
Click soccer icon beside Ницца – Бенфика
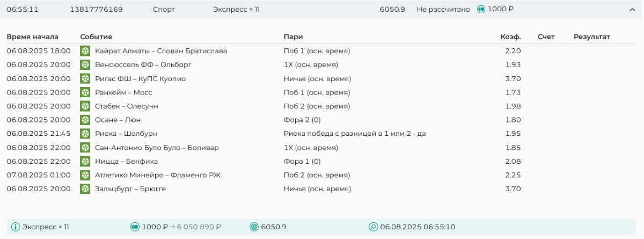(x=85, y=161)
